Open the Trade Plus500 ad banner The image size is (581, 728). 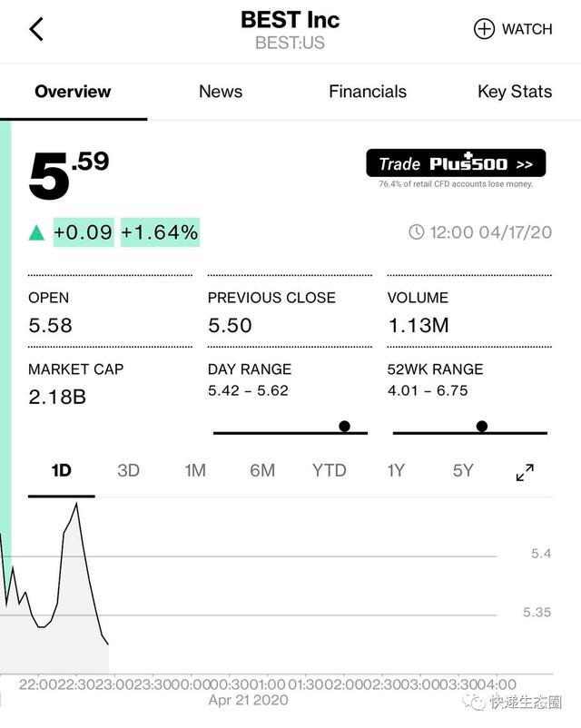coord(456,163)
